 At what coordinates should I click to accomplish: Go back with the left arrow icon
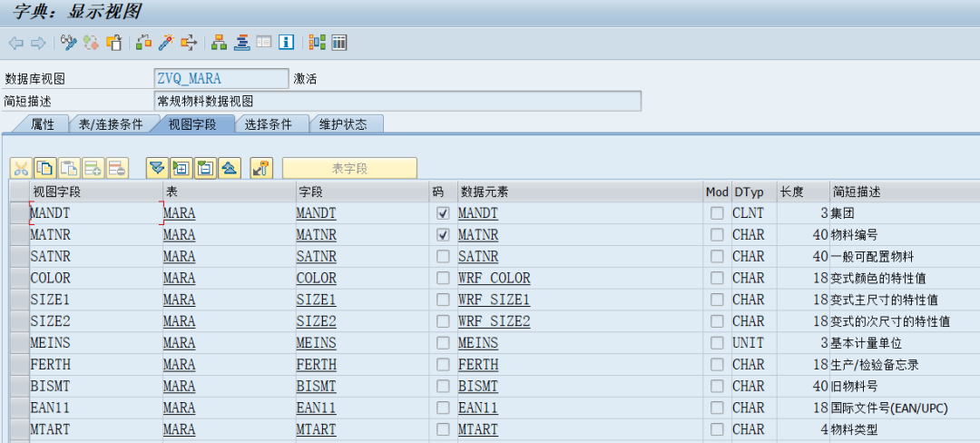[x=16, y=43]
